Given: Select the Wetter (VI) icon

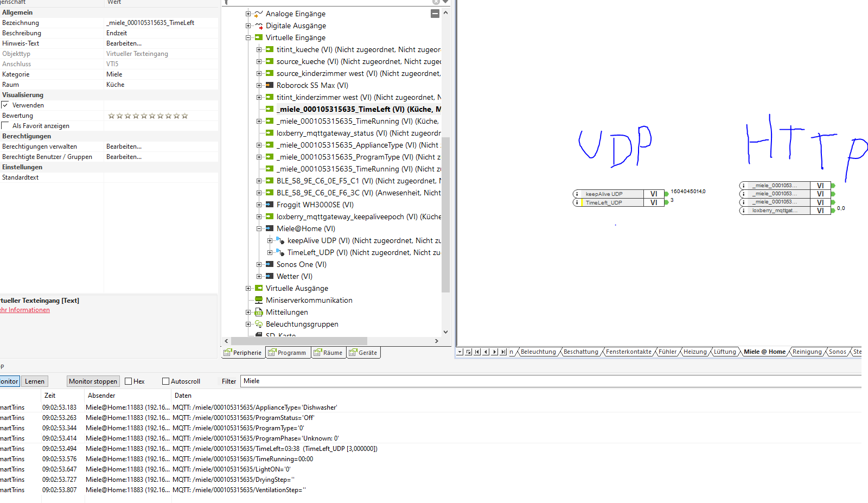Looking at the screenshot, I should [270, 276].
